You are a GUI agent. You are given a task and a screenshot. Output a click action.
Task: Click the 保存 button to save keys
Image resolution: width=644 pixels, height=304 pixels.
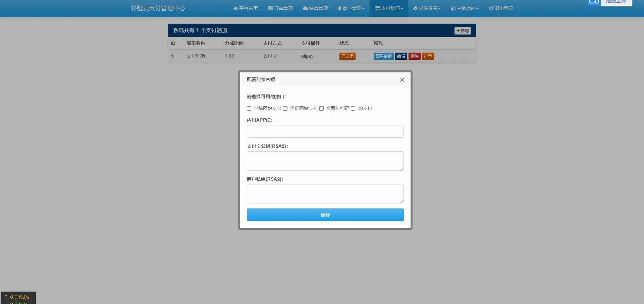pyautogui.click(x=325, y=215)
